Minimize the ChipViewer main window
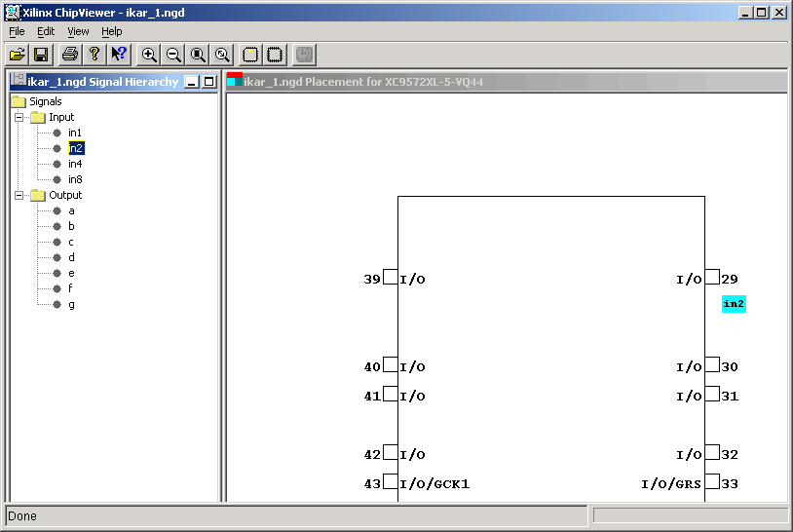 [745, 12]
